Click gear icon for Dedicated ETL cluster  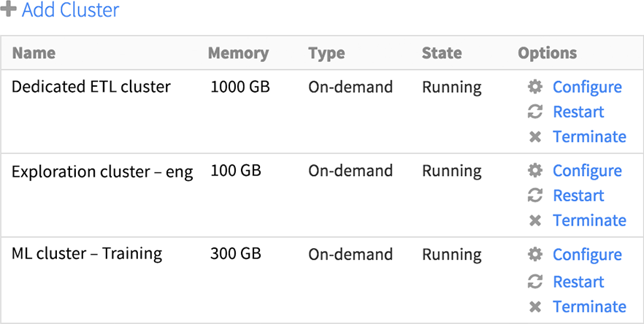(535, 87)
